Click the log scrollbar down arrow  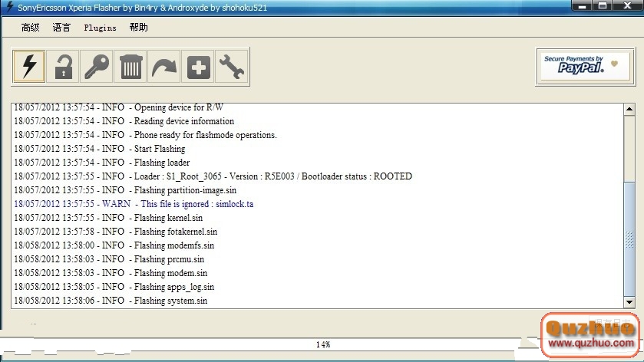pyautogui.click(x=629, y=302)
